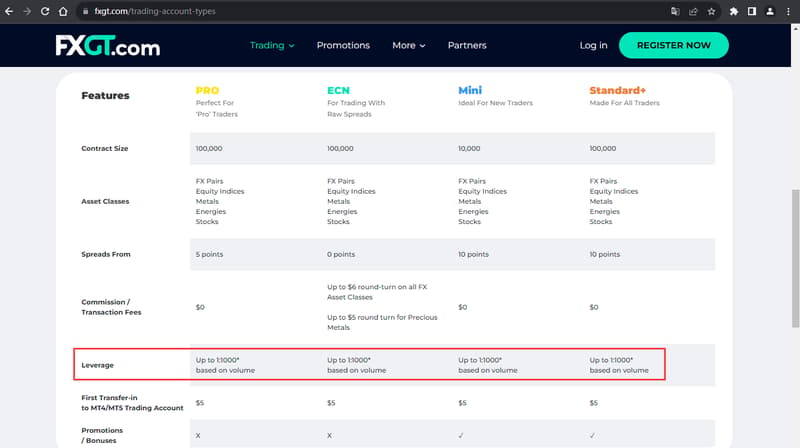
Task: Click Standard+ leverage 'Up to 1:1000' cell
Action: 619,365
